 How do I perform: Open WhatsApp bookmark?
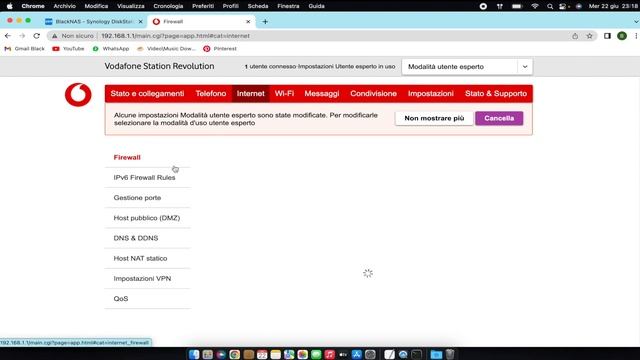(111, 49)
